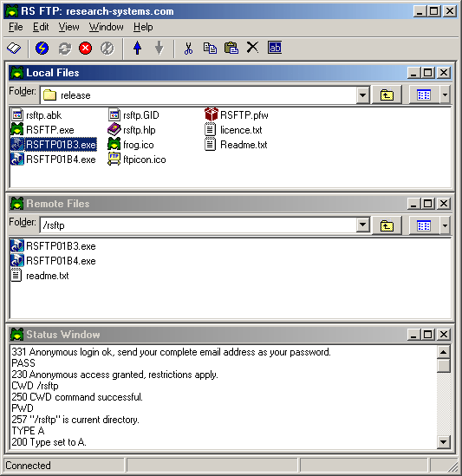Click the 'ab' Rename icon
Screen dimensions: 462x476
(275, 48)
